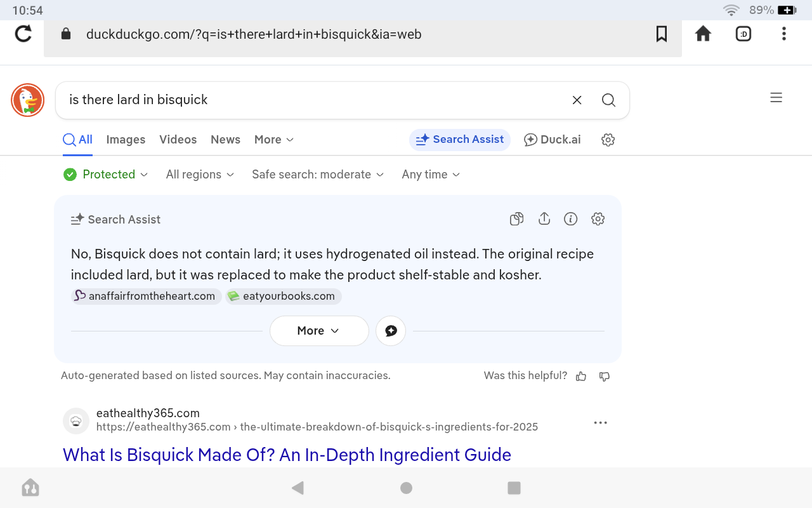Open the DuckDuckGo hamburger menu
The width and height of the screenshot is (812, 508).
coord(776,98)
